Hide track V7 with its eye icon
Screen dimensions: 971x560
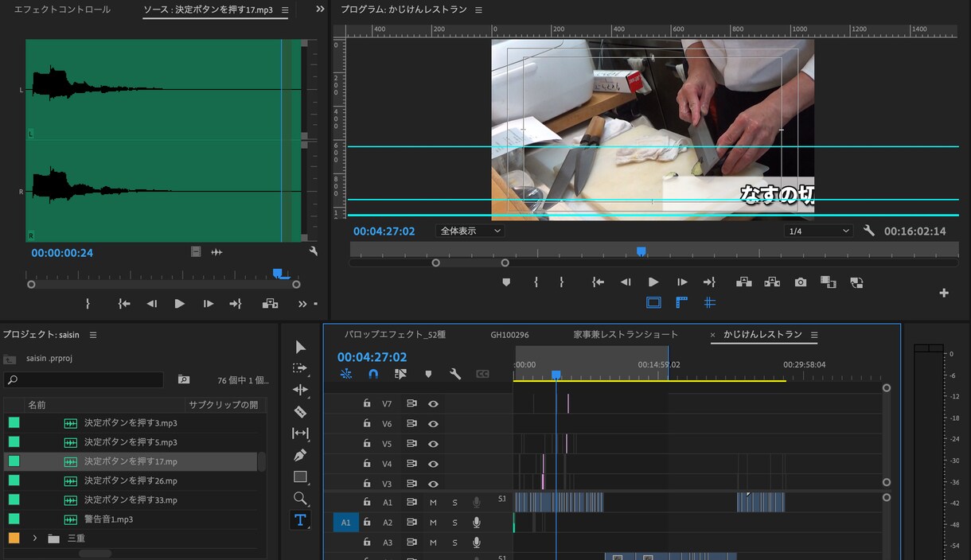(x=434, y=403)
